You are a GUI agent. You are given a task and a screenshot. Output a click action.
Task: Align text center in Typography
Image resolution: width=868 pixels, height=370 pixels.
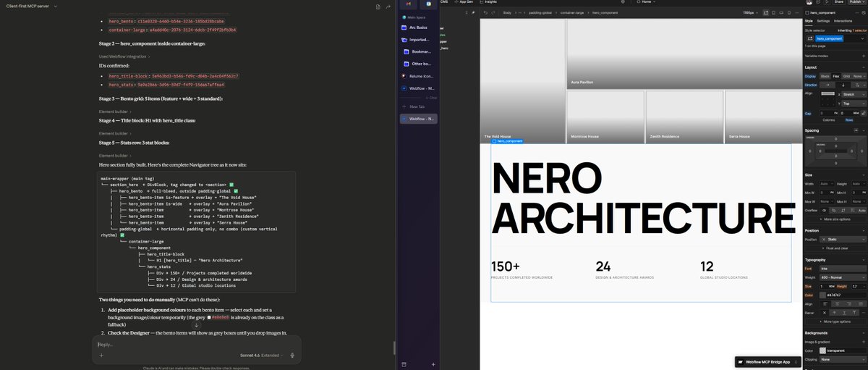838,304
